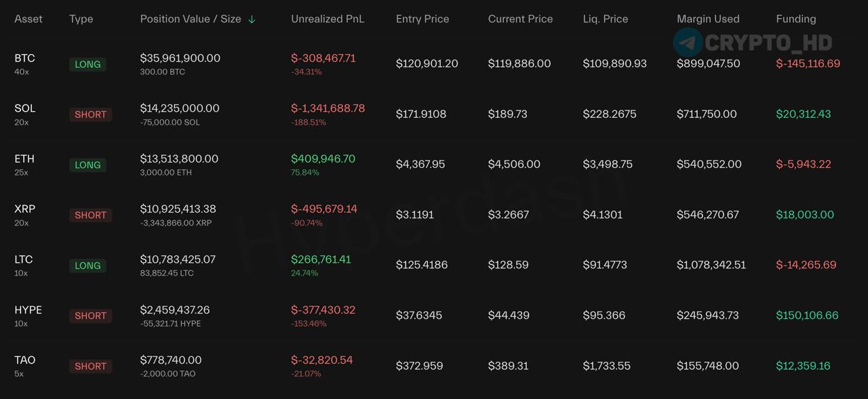Viewport: 868px width, 399px height.
Task: Click the LONG badge on the LTC row
Action: [x=87, y=266]
